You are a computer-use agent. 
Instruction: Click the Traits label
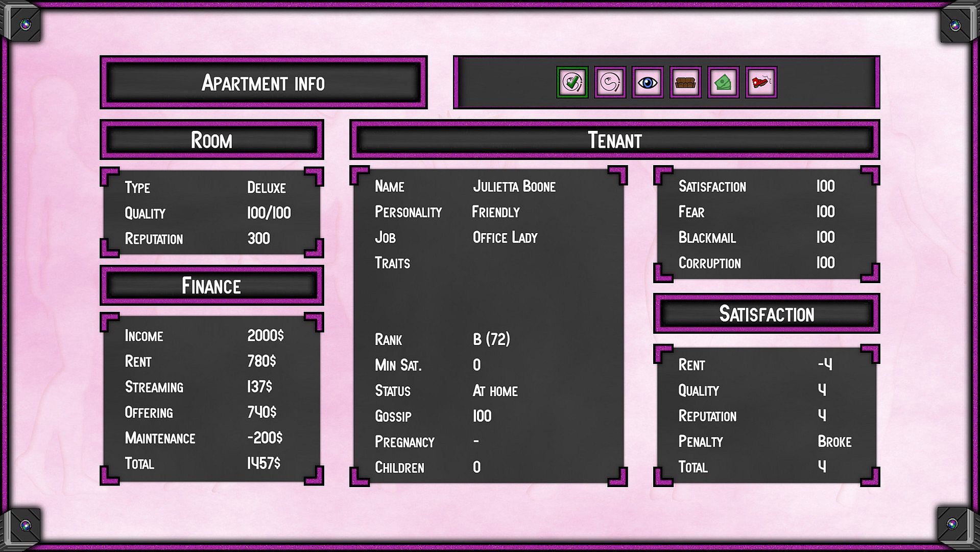coord(393,263)
